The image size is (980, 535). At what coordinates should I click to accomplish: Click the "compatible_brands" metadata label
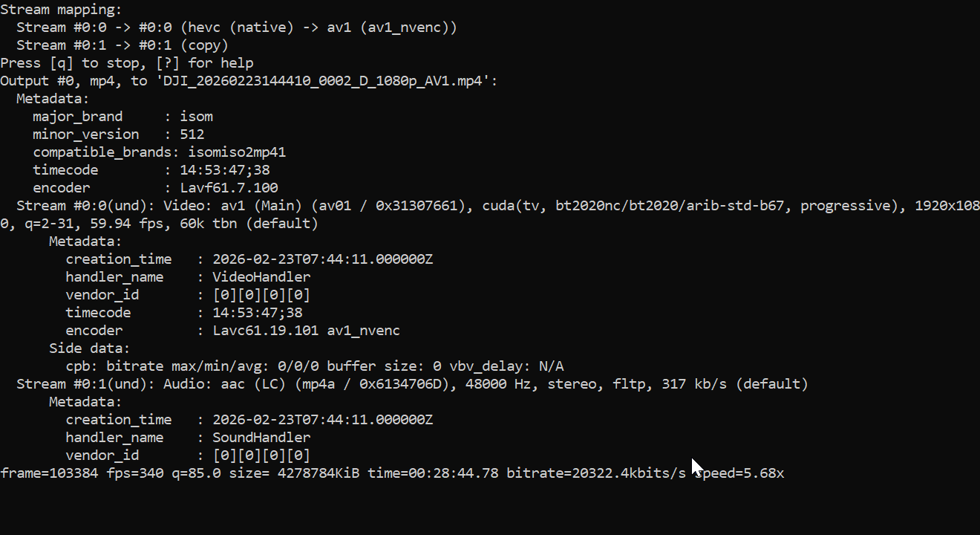(x=102, y=152)
